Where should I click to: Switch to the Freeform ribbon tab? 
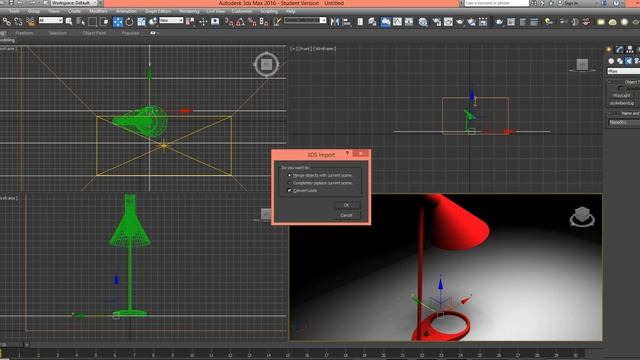[24, 33]
